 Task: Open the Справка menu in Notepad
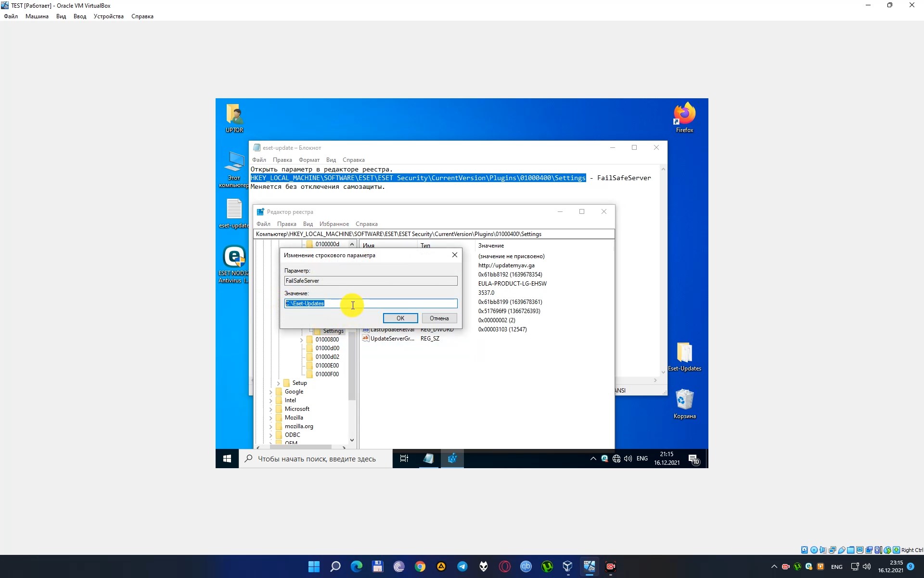pos(354,160)
